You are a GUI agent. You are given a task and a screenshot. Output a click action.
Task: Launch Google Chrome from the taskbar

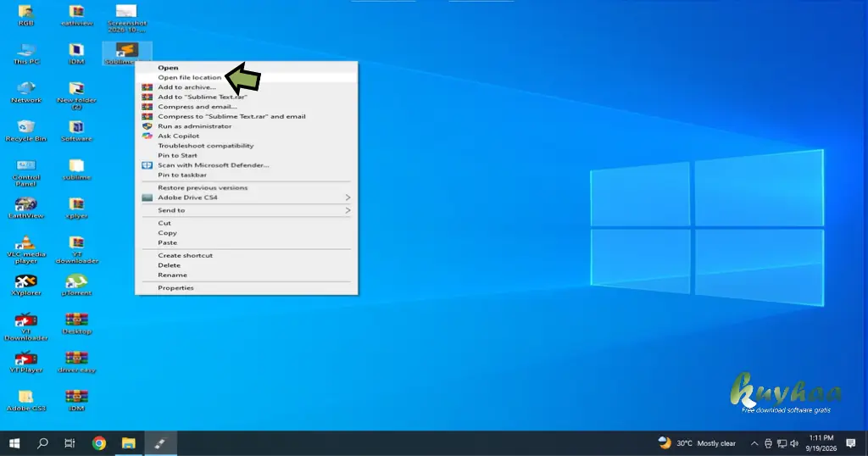tap(99, 443)
